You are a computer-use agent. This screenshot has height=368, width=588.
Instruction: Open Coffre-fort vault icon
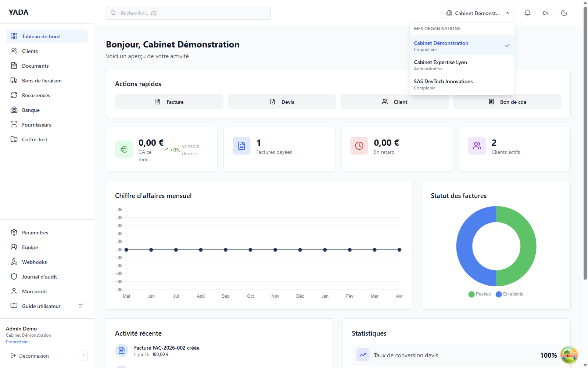click(x=14, y=139)
